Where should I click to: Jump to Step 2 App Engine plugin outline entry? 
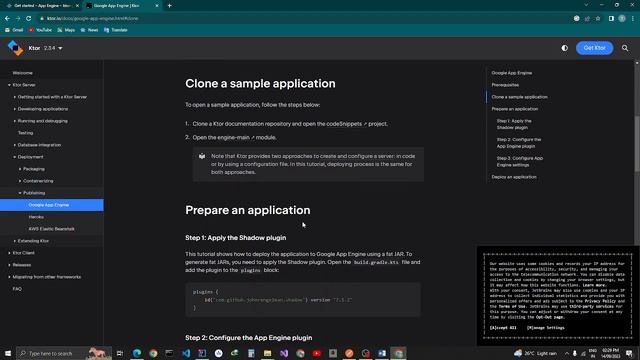tap(519, 143)
